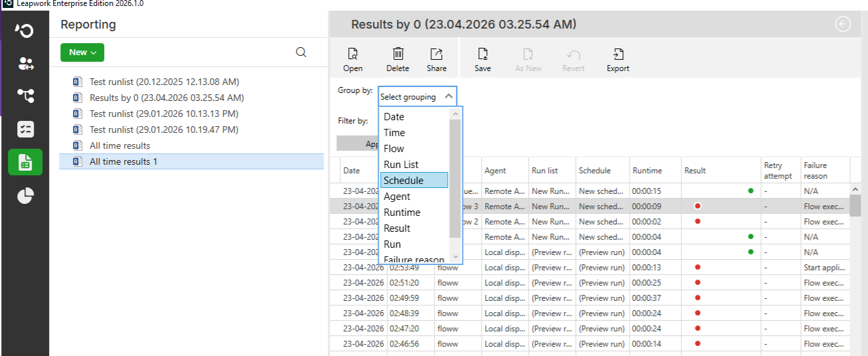
Task: Choose Run List in grouping list
Action: tap(414, 164)
